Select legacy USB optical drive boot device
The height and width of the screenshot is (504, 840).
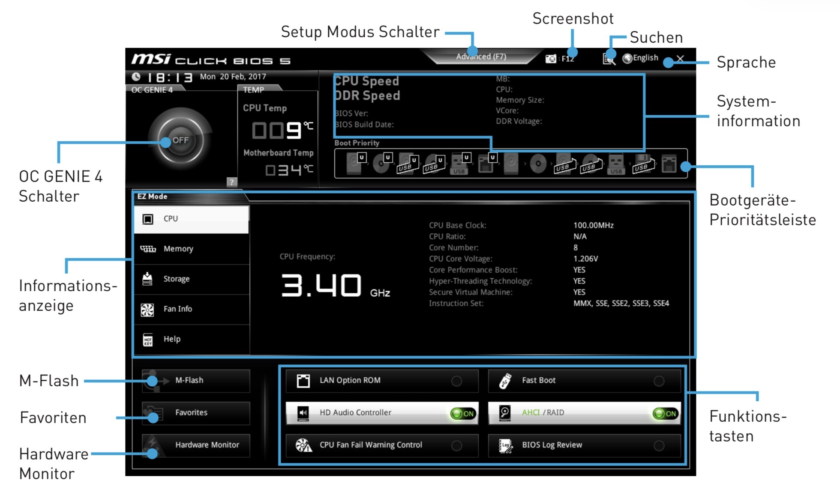pos(590,163)
